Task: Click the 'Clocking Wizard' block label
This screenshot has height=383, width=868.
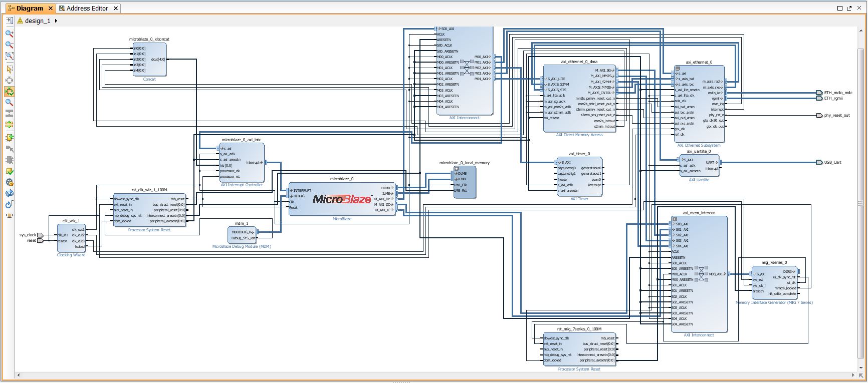Action: (x=71, y=255)
